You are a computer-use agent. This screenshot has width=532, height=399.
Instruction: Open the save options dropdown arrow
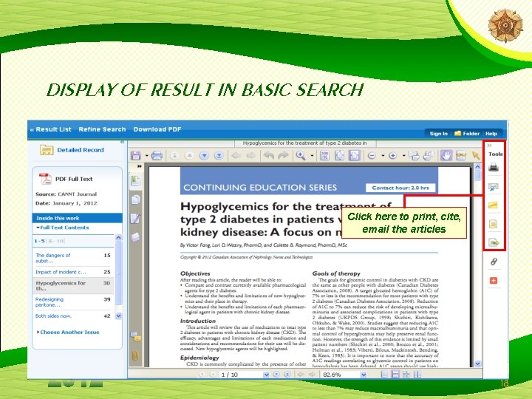pos(146,156)
